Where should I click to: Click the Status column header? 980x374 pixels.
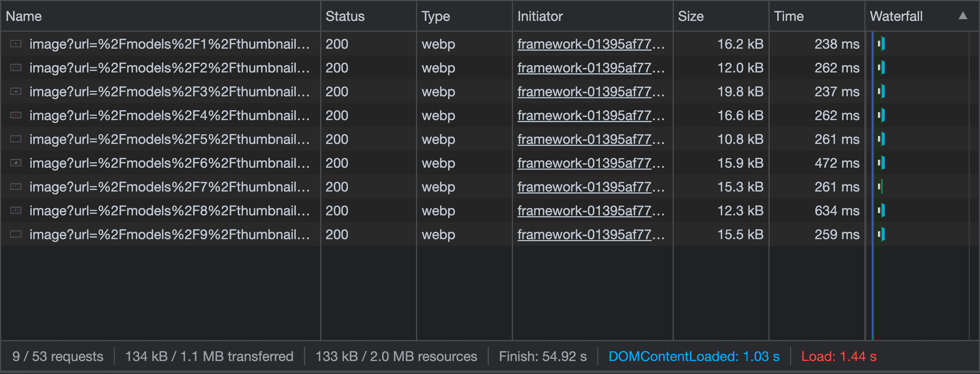tap(345, 16)
